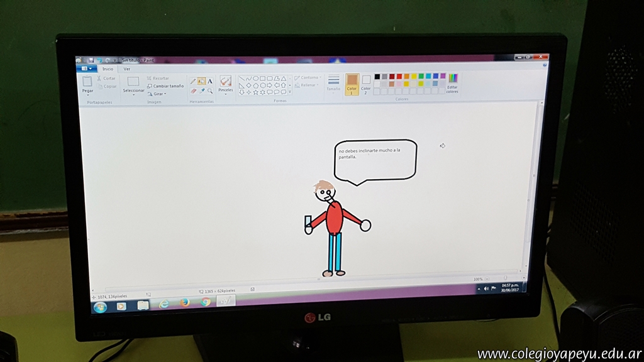Open Firefox from the taskbar

pyautogui.click(x=184, y=303)
